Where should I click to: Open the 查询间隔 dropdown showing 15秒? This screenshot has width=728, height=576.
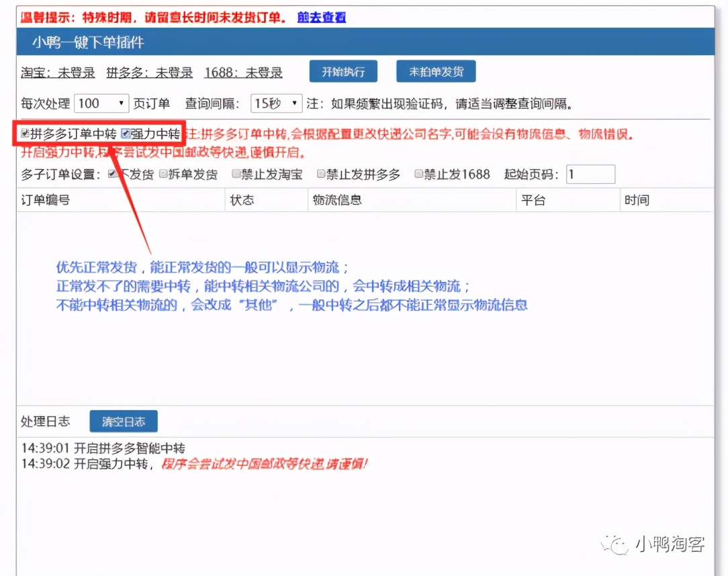pos(277,103)
